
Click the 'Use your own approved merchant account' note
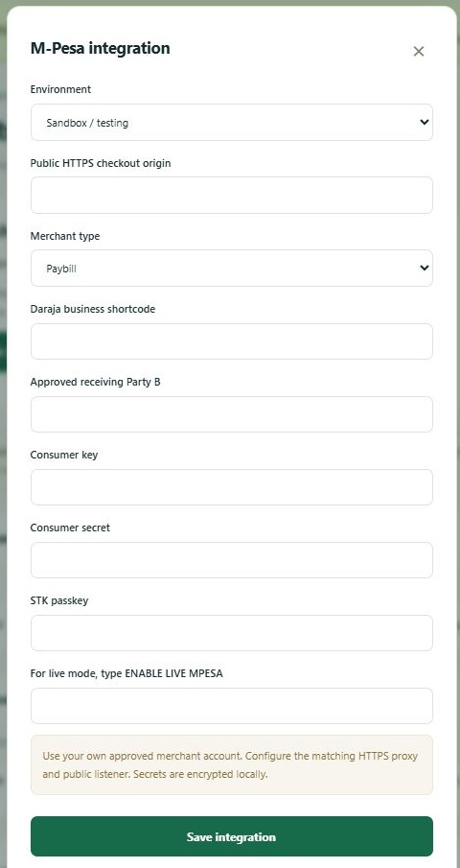pos(232,765)
